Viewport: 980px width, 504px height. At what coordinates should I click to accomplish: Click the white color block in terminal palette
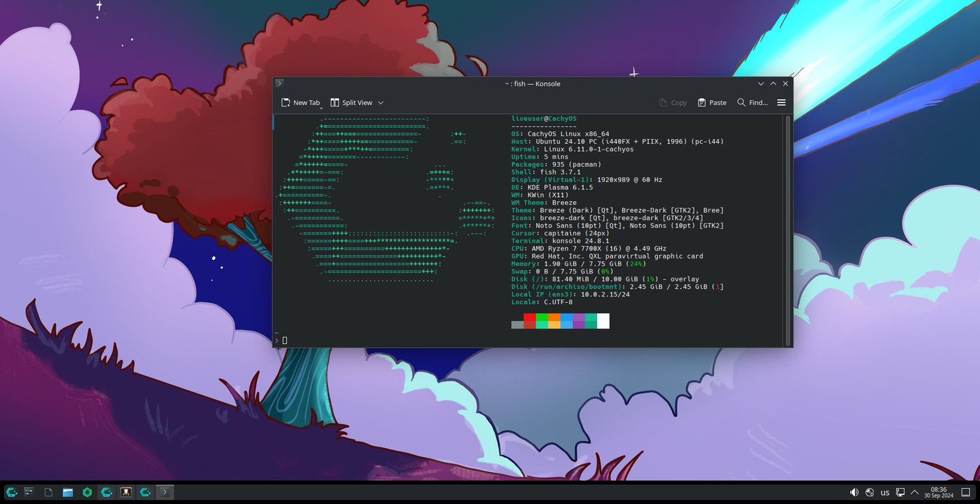click(603, 321)
